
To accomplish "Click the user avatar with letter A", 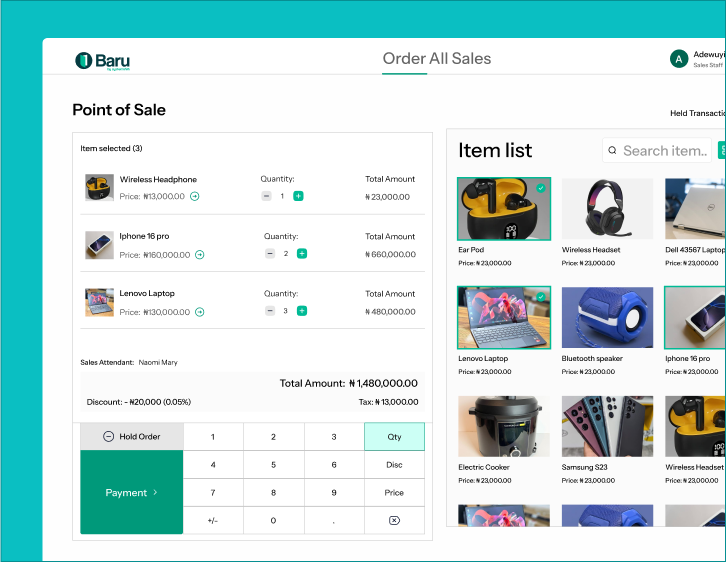I will (679, 59).
